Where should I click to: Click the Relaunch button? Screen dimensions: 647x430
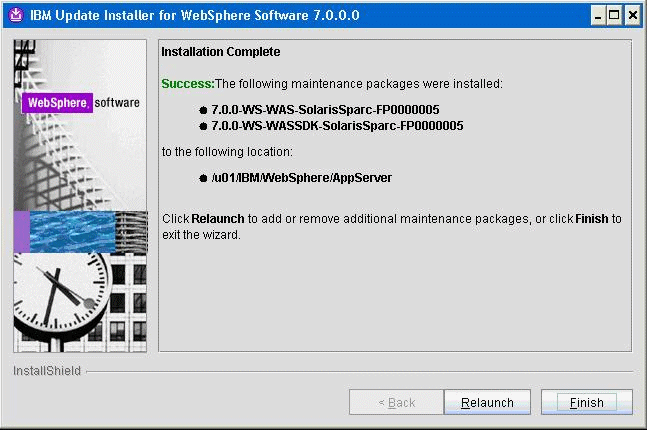coord(487,402)
